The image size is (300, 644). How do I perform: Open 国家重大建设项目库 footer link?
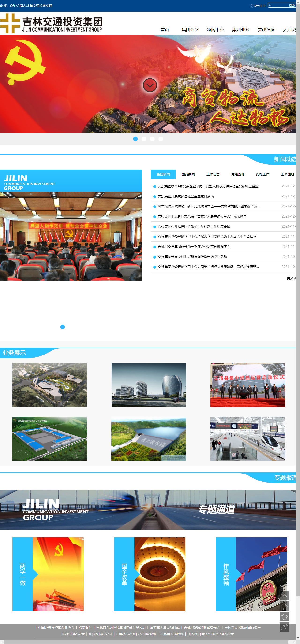point(165,628)
